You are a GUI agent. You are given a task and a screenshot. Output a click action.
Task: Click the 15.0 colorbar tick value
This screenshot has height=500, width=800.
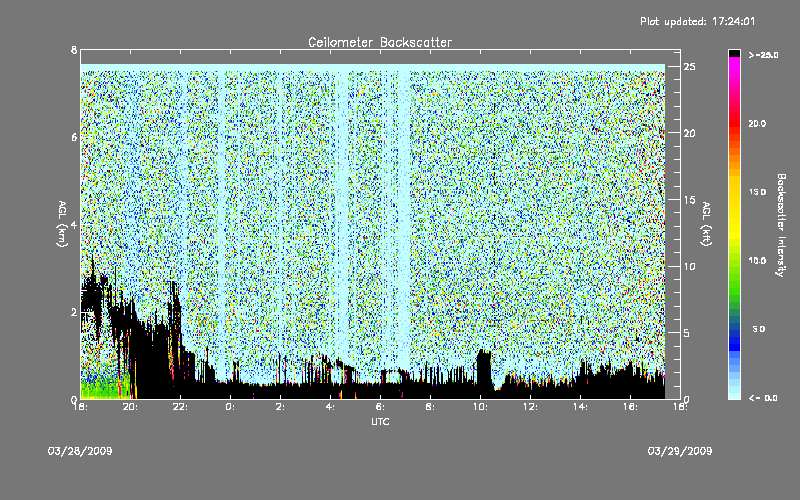[x=757, y=192]
